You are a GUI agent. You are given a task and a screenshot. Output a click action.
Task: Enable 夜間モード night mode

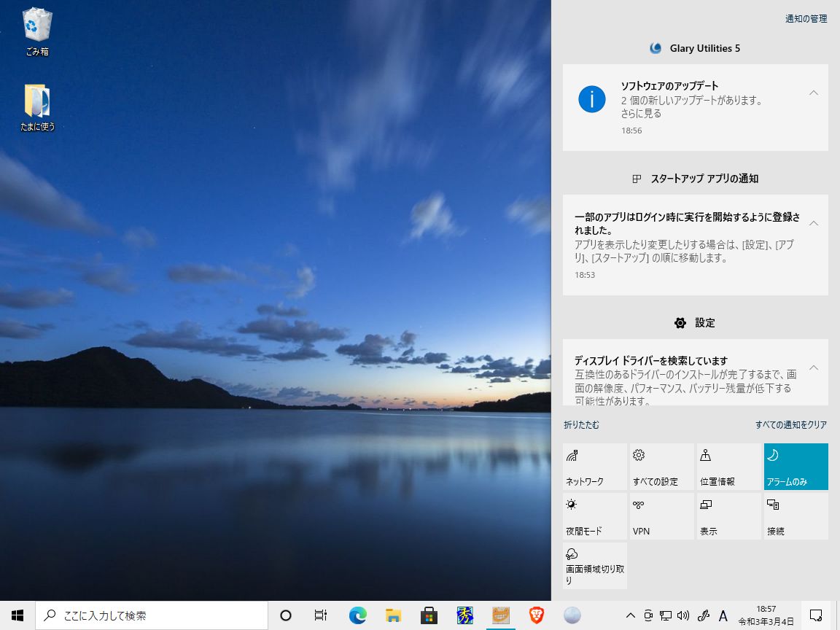(594, 516)
